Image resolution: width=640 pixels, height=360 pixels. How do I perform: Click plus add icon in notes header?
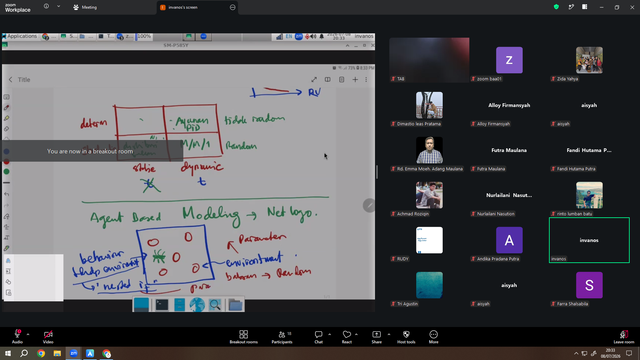point(355,80)
